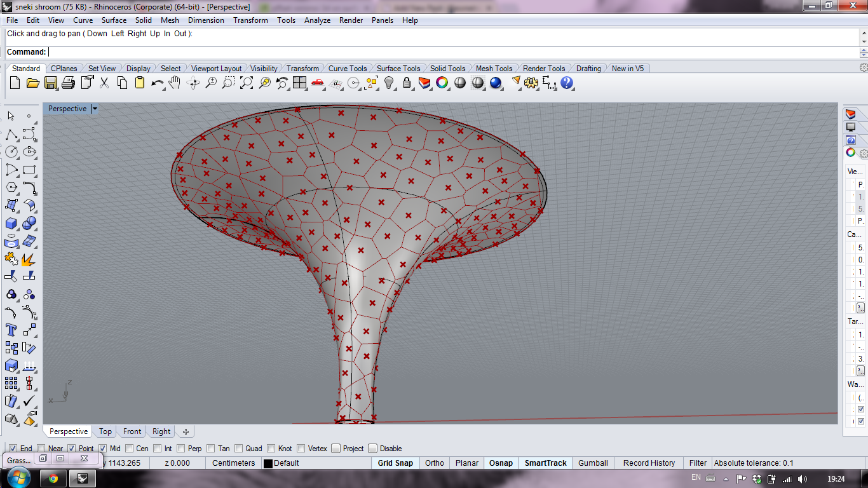The height and width of the screenshot is (488, 868).
Task: Open Help with the blue question mark
Action: pos(567,83)
